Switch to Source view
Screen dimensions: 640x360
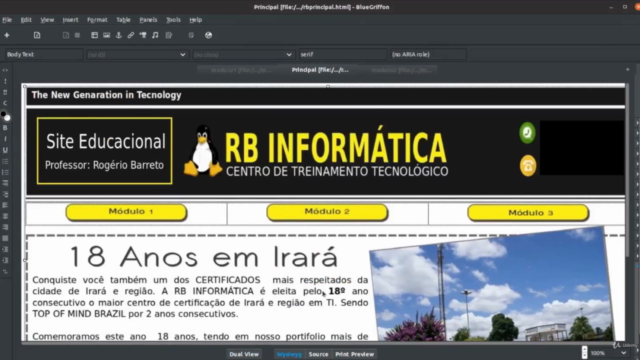click(x=318, y=354)
